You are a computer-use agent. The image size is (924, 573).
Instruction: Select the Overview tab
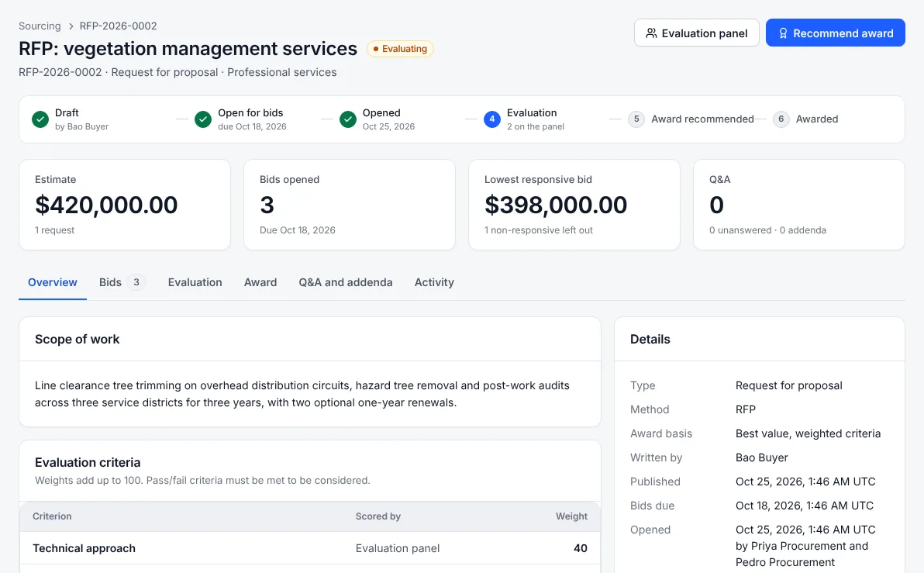(x=53, y=282)
